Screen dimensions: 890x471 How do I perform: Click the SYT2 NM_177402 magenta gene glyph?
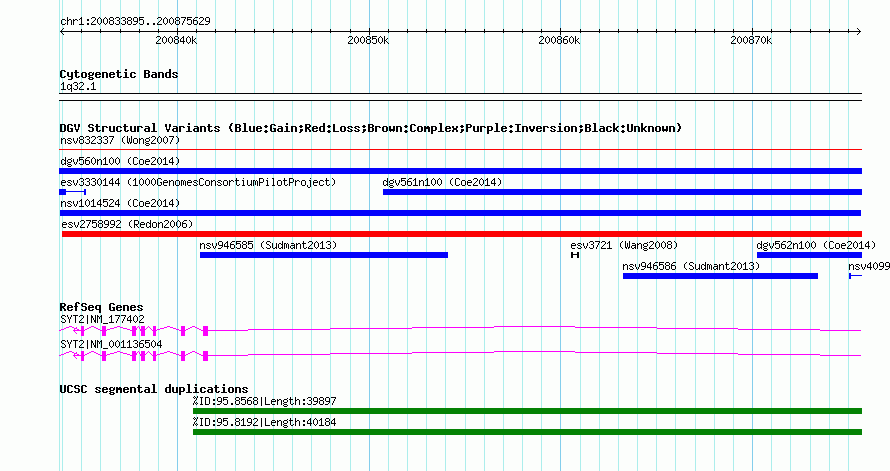[460, 330]
